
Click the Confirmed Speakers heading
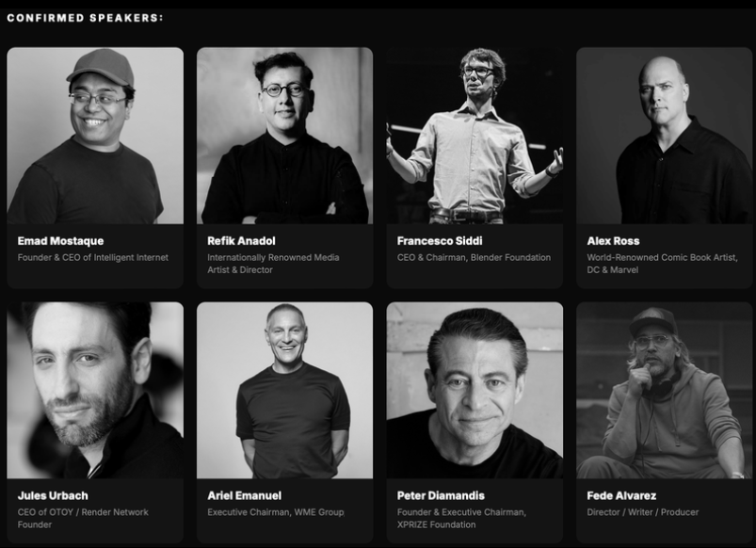tap(86, 18)
